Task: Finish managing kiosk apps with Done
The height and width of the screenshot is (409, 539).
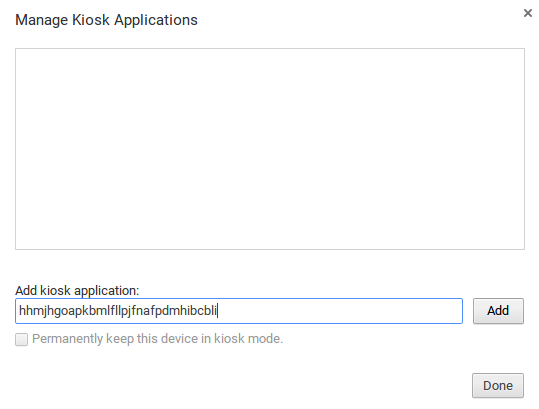Action: [498, 385]
